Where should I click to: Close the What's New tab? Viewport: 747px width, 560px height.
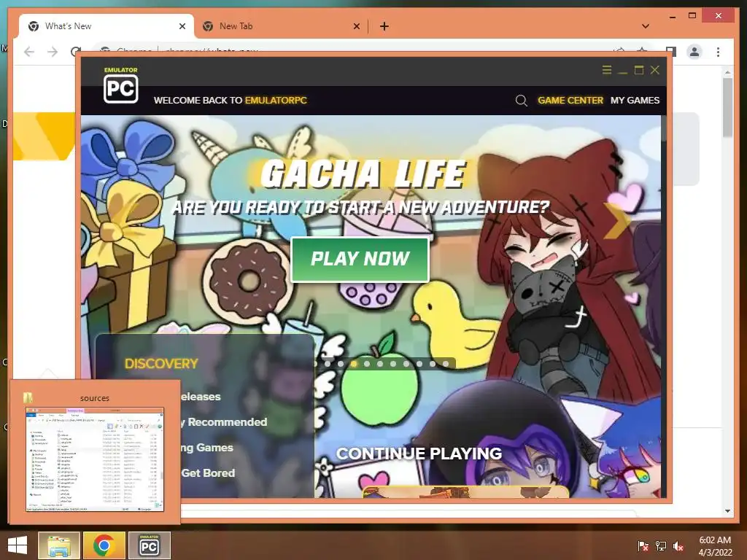coord(182,26)
